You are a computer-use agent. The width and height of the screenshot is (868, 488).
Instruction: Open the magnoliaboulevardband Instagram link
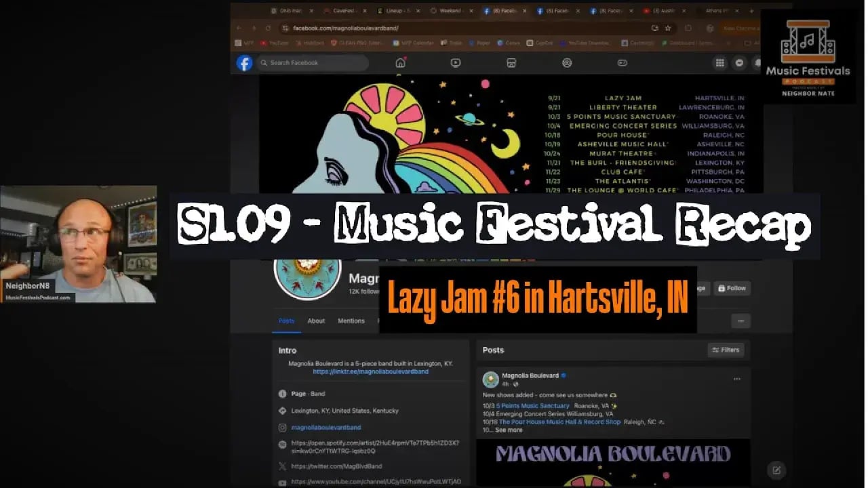[x=326, y=428]
